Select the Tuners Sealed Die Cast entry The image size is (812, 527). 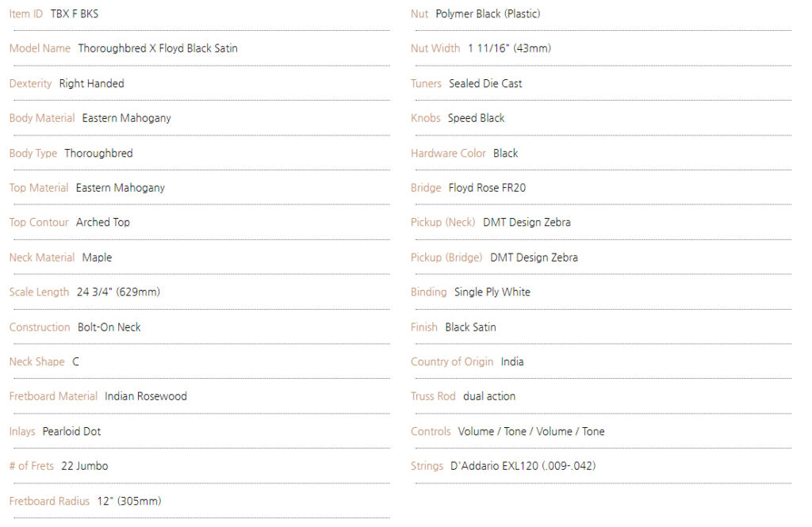[485, 84]
